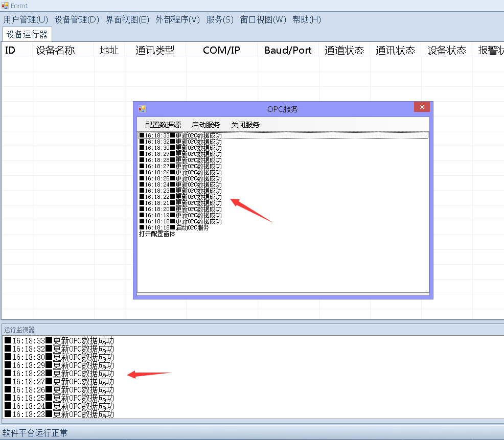Select the 打开配置窗体 log entry

tap(283, 234)
